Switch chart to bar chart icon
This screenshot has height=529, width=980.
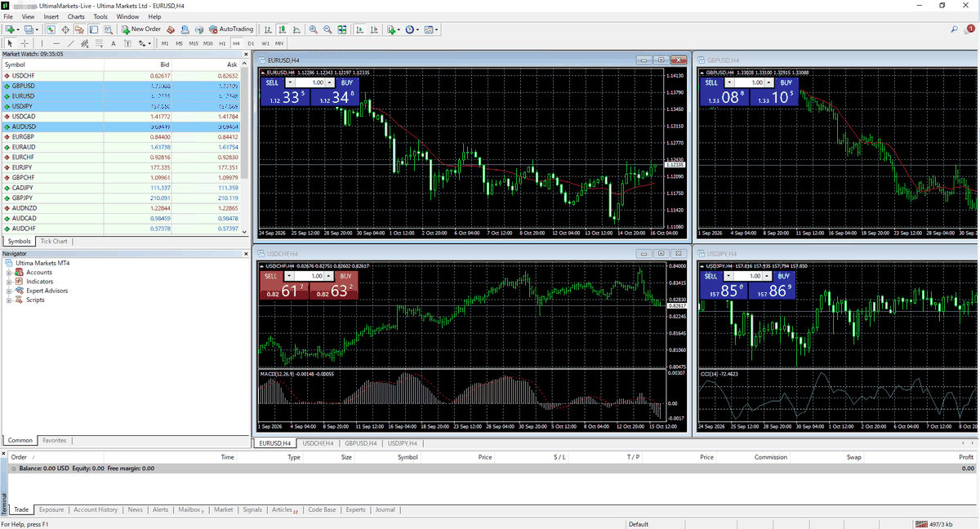pyautogui.click(x=268, y=29)
